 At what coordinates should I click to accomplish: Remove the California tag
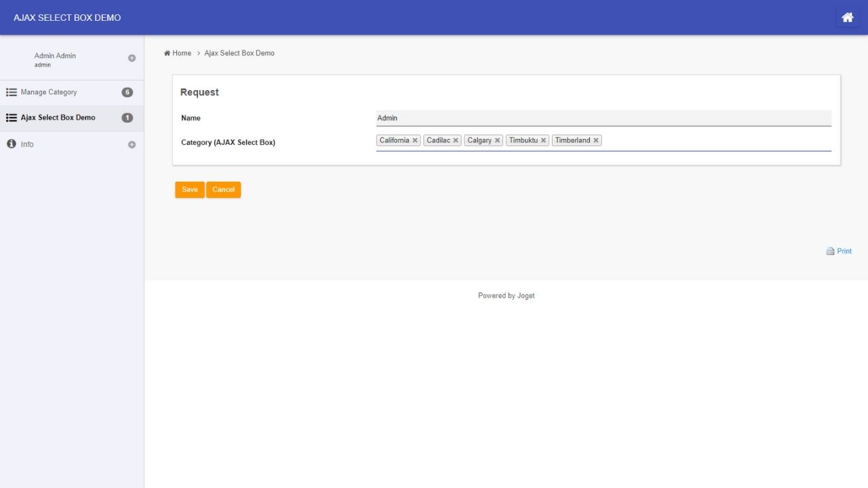415,140
